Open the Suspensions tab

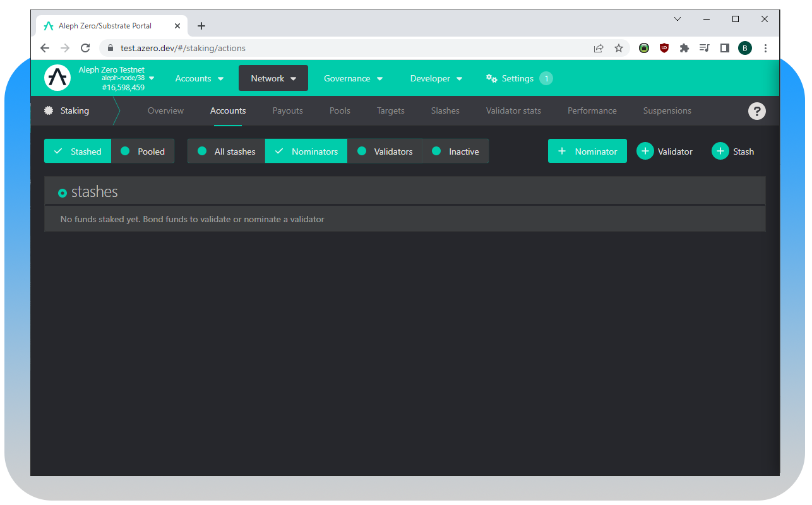coord(667,110)
